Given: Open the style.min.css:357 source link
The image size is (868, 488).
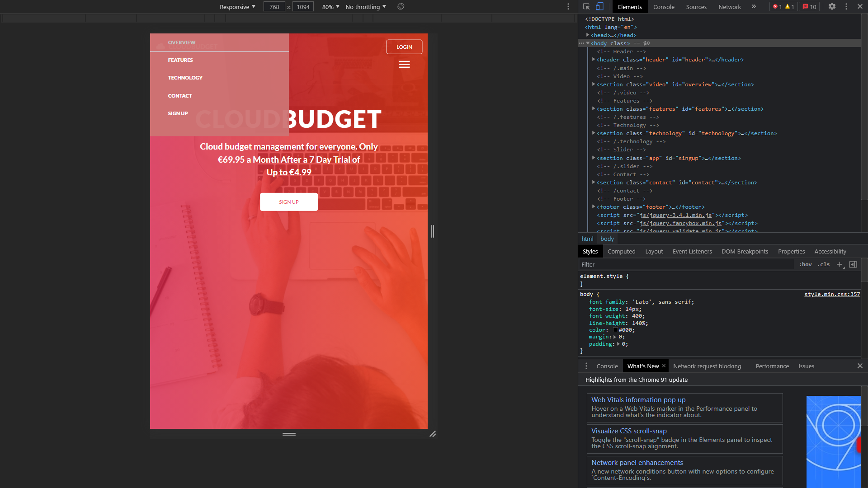Looking at the screenshot, I should (832, 294).
